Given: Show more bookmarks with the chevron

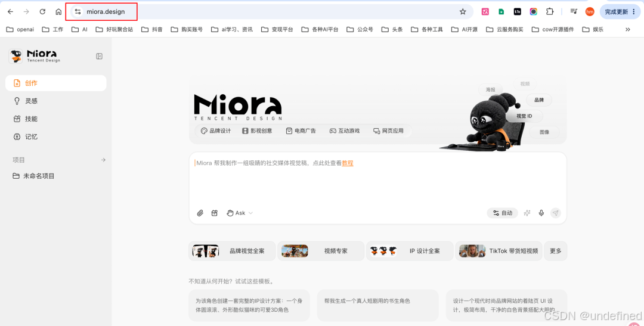Looking at the screenshot, I should (x=627, y=30).
